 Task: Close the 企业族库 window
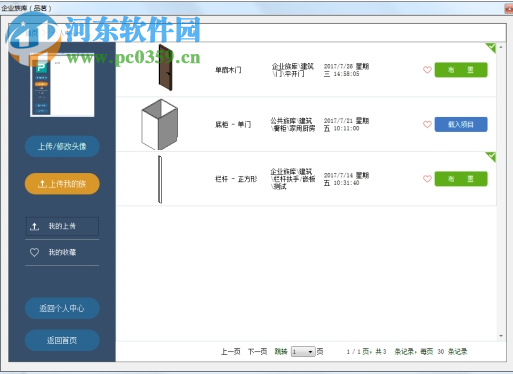(509, 8)
